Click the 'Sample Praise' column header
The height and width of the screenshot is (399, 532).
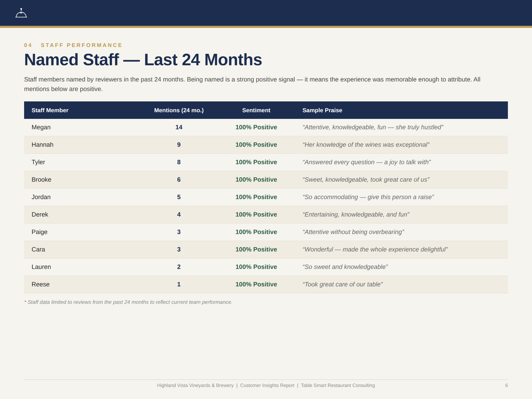[322, 110]
